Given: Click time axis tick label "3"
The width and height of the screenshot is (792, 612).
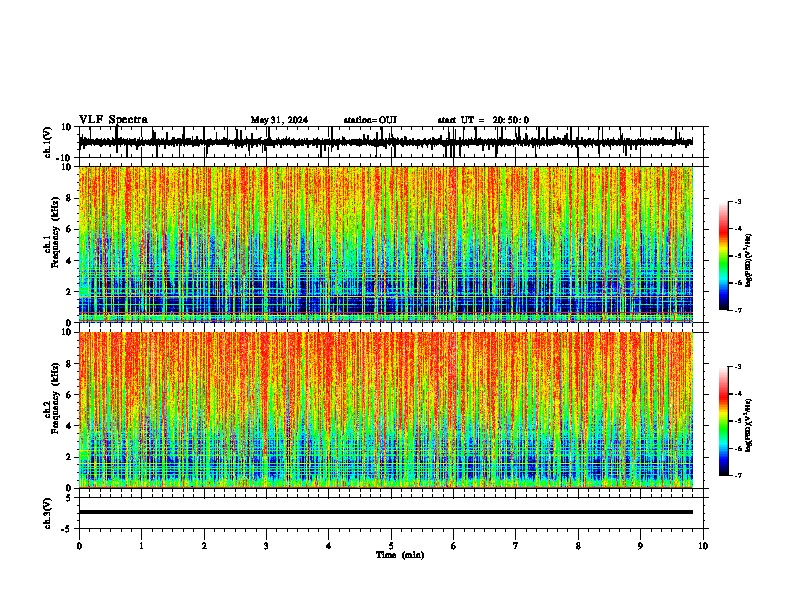Looking at the screenshot, I should [266, 546].
